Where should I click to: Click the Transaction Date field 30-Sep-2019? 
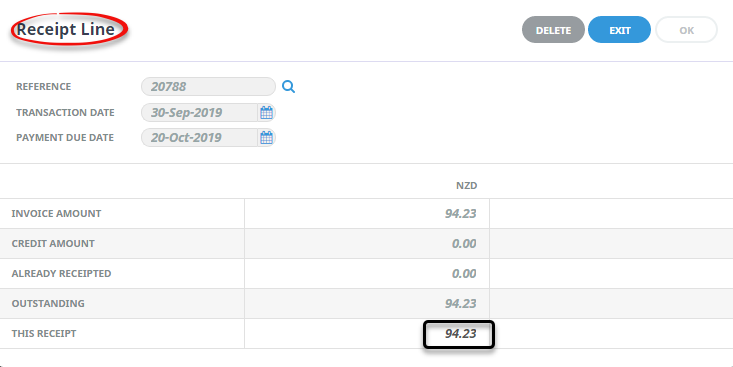click(x=200, y=113)
